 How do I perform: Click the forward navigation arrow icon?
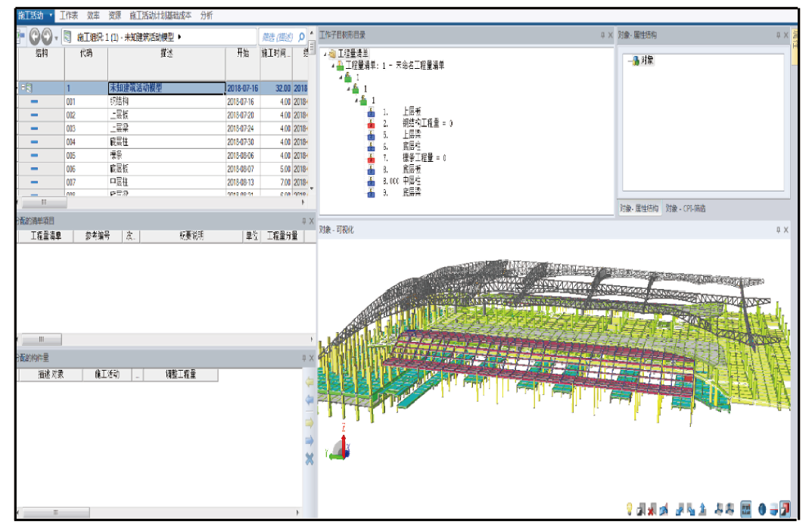click(48, 36)
